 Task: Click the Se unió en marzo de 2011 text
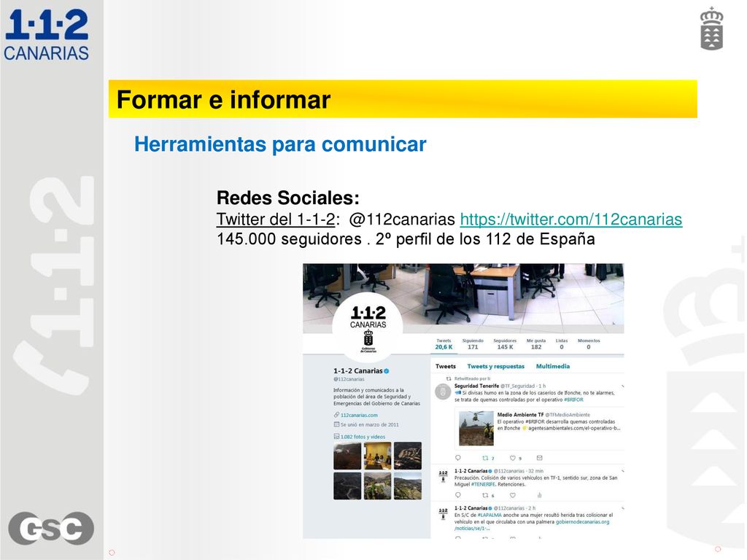point(370,424)
